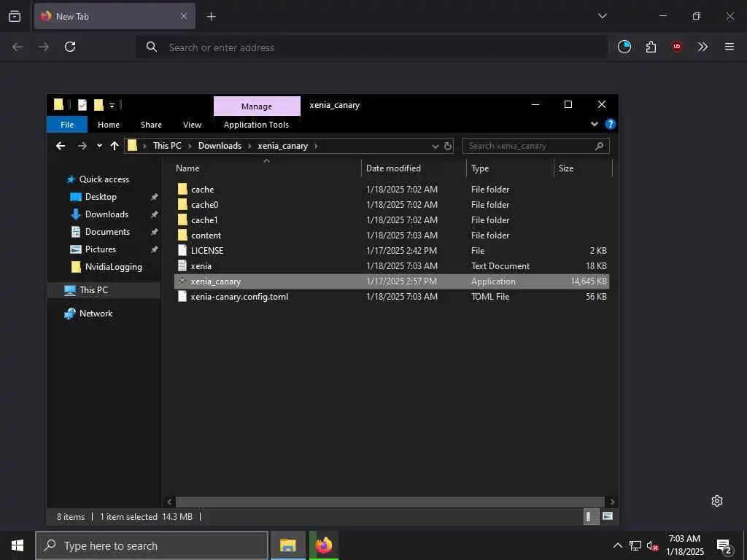Click the new tab page settings gear
The image size is (747, 560).
[717, 501]
